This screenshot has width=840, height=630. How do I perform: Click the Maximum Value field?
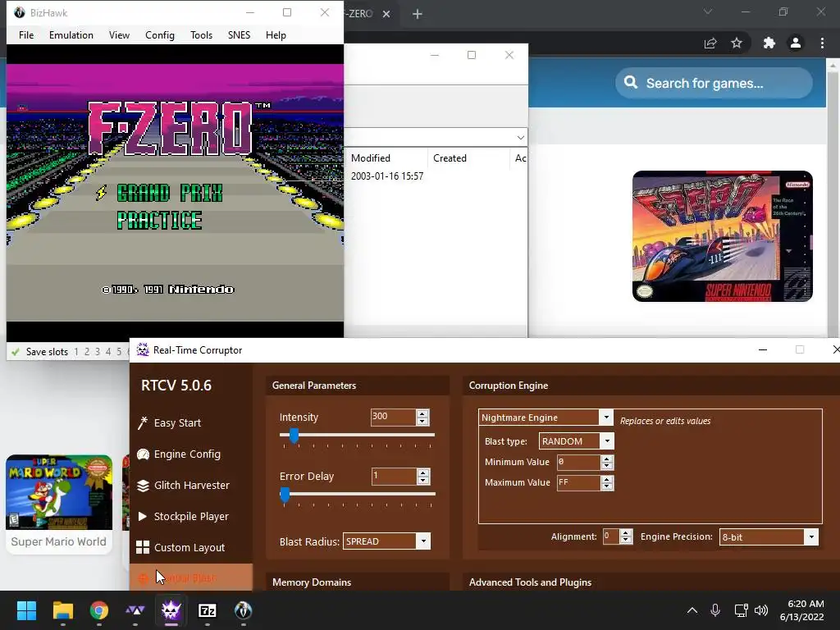click(x=578, y=482)
